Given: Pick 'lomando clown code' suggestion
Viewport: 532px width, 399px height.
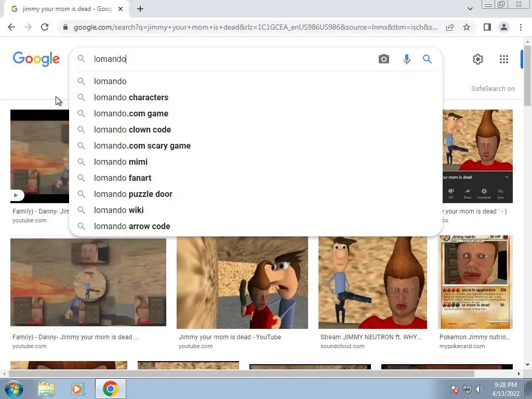Looking at the screenshot, I should tap(256, 129).
